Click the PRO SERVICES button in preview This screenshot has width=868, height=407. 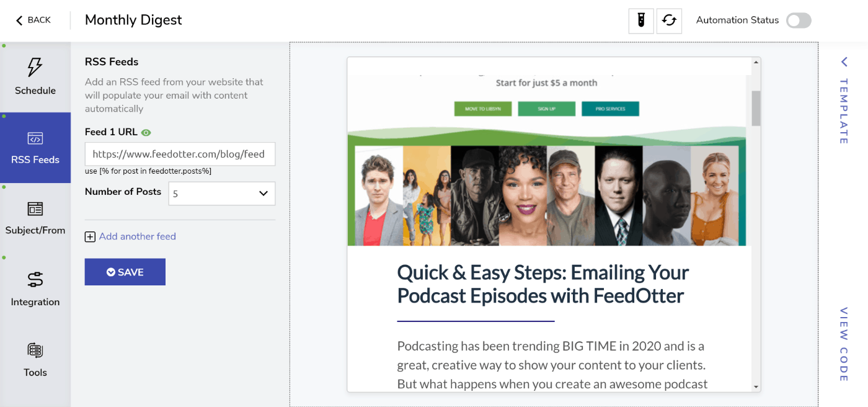(x=610, y=109)
